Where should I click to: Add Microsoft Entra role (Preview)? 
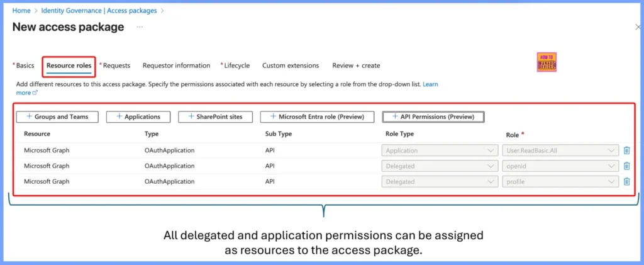(317, 116)
